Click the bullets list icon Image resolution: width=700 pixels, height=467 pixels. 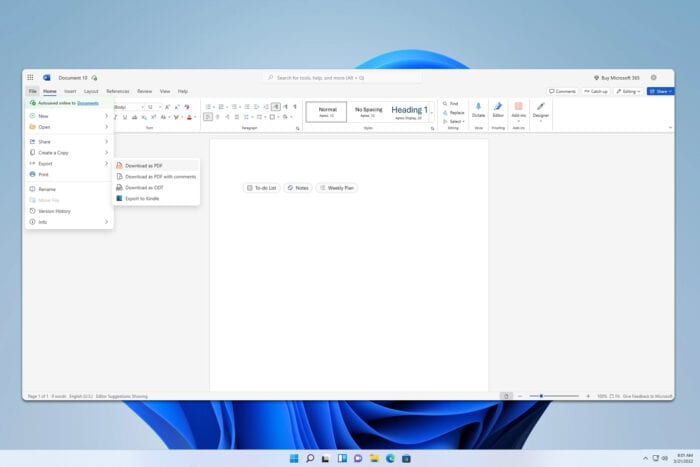208,107
